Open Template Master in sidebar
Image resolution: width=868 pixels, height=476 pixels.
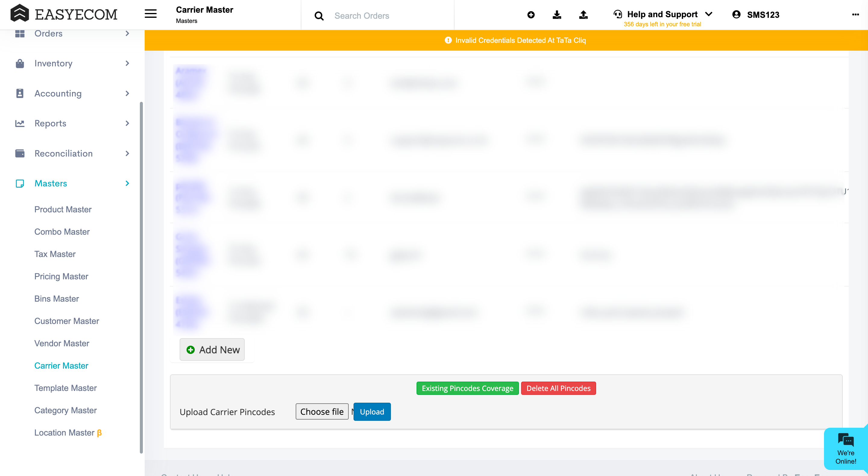click(65, 388)
